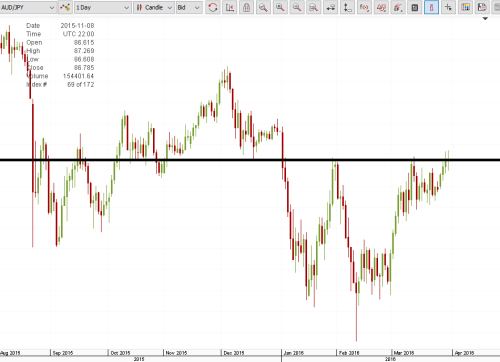This screenshot has width=500, height=362.
Task: Click the horizontal arrows scale icon
Action: [331, 7]
